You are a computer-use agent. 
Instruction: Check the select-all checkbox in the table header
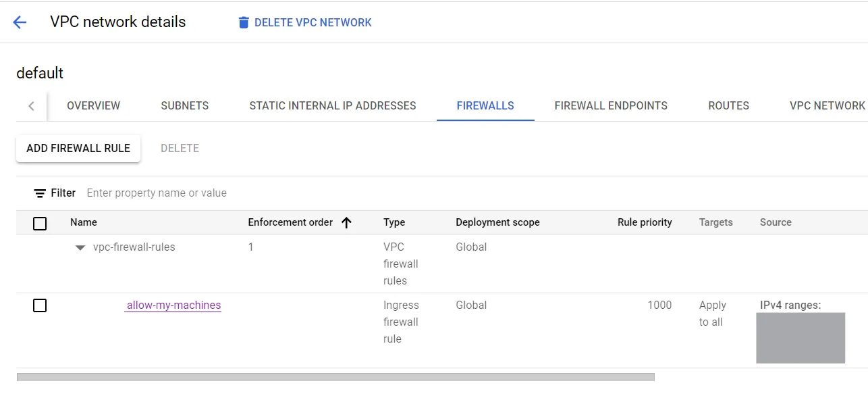click(x=40, y=223)
